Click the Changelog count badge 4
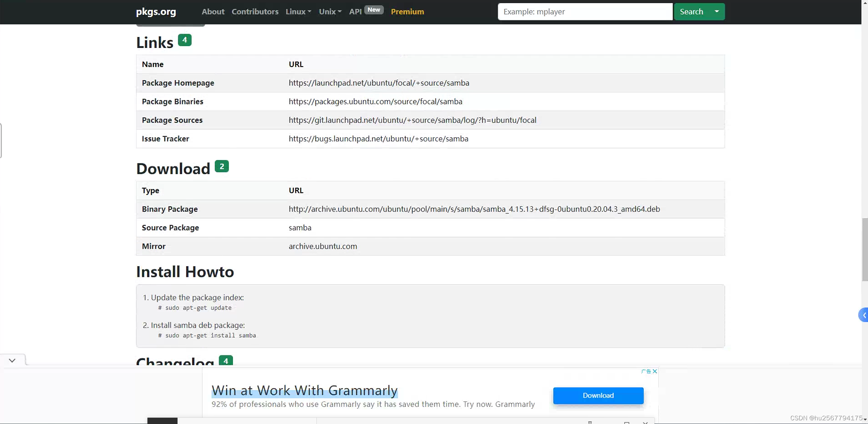Image resolution: width=868 pixels, height=424 pixels. click(x=225, y=360)
